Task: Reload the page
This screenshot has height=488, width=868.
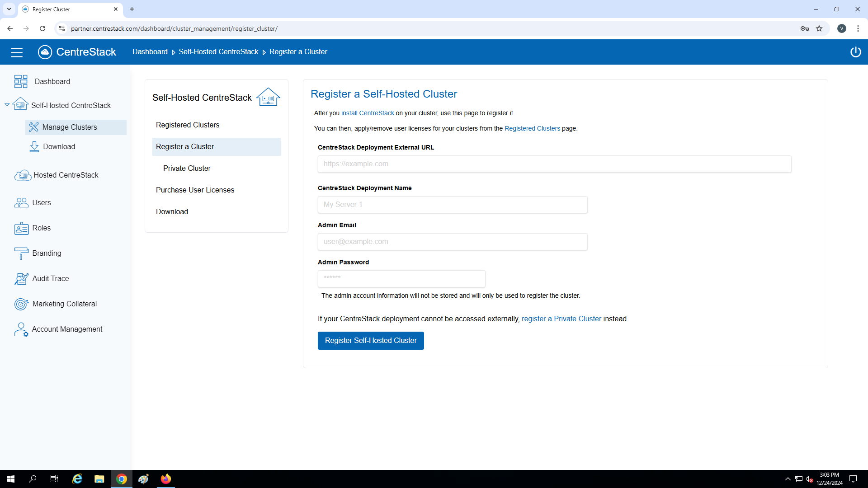Action: coord(42,28)
